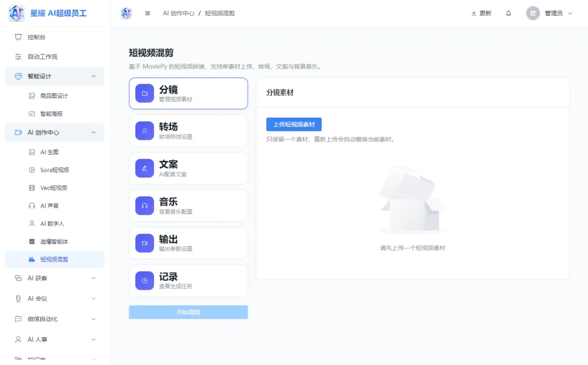Screen dimensions: 588x365
Task: Collapse the AI 创作中心 section
Action: (54, 132)
